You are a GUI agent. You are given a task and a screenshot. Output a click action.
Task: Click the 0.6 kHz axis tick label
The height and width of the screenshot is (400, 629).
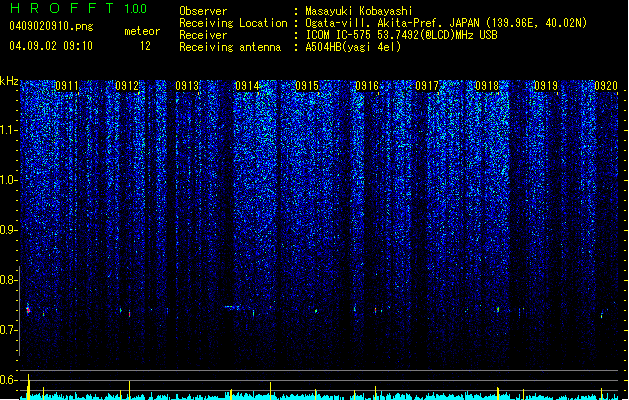8,380
